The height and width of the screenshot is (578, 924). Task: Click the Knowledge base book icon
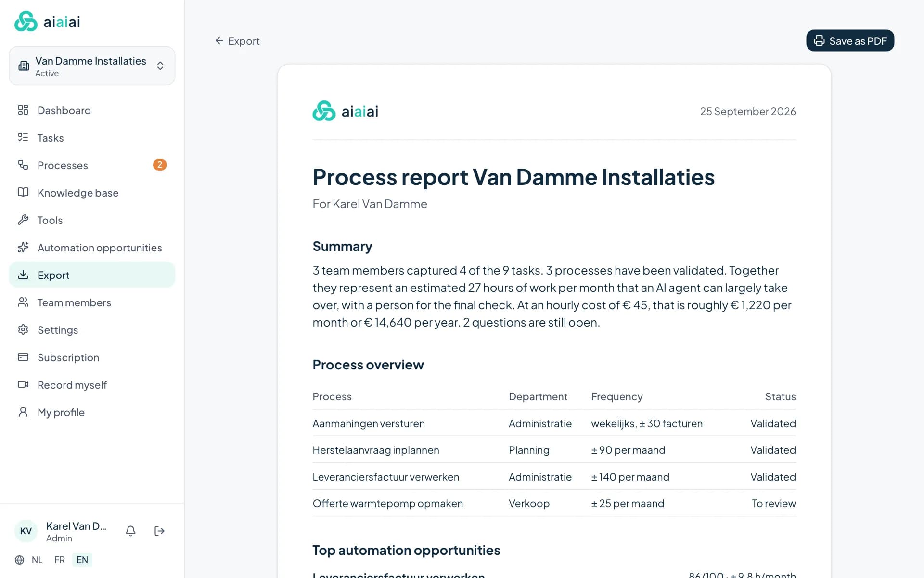click(23, 193)
